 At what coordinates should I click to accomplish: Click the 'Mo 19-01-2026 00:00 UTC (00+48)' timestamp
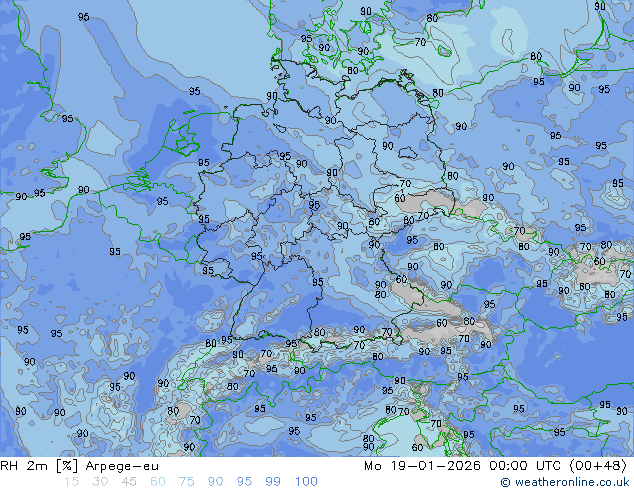(495, 466)
